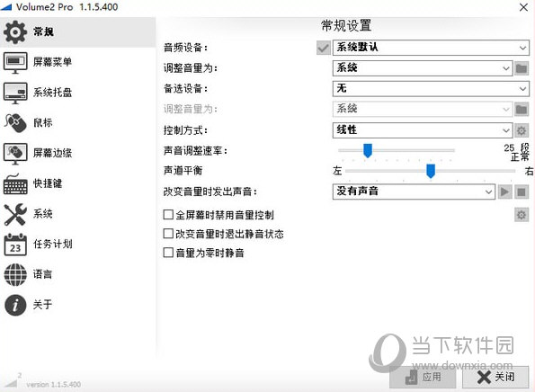Select the 常规 tab label
The image size is (535, 392).
(x=43, y=32)
